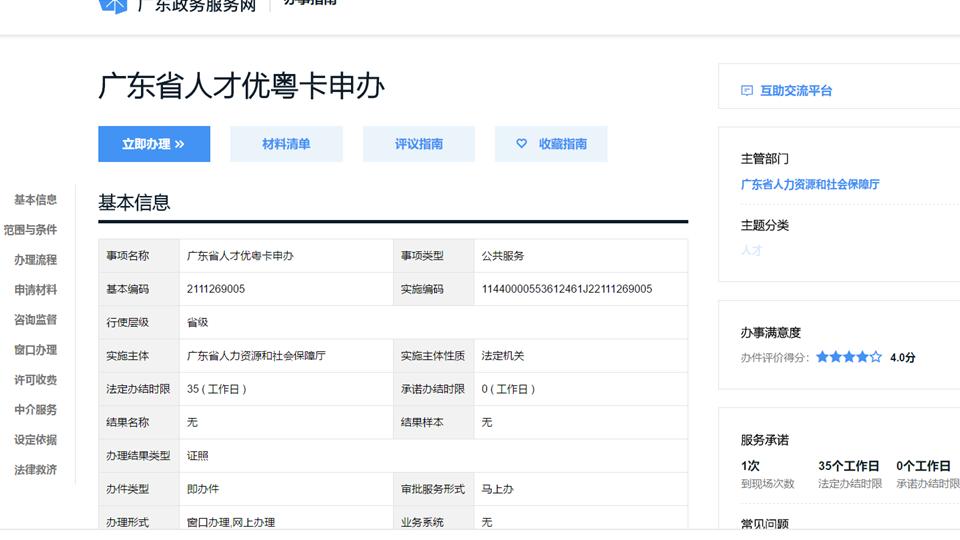Open 咨询监督 in the side navigation

36,320
